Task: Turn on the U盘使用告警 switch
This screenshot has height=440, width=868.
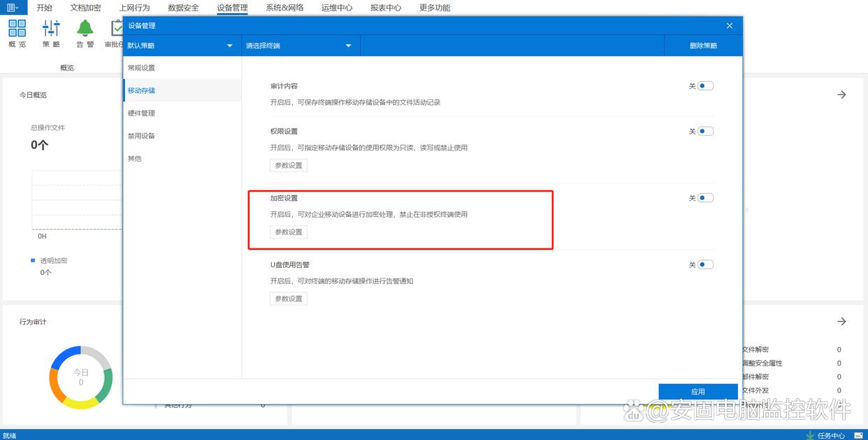Action: [705, 264]
